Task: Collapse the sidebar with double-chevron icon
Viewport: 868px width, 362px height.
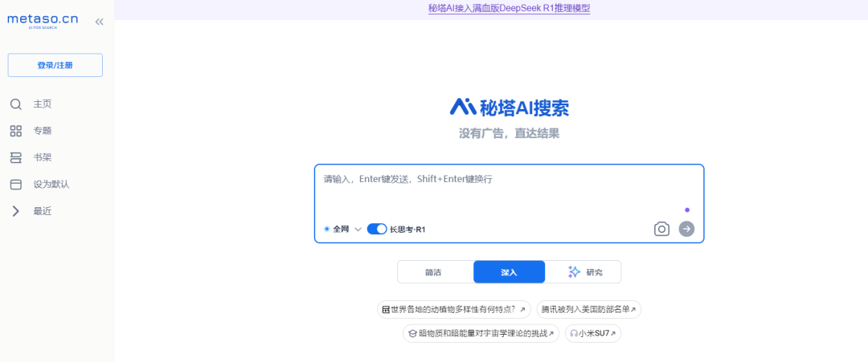Action: pyautogui.click(x=99, y=22)
